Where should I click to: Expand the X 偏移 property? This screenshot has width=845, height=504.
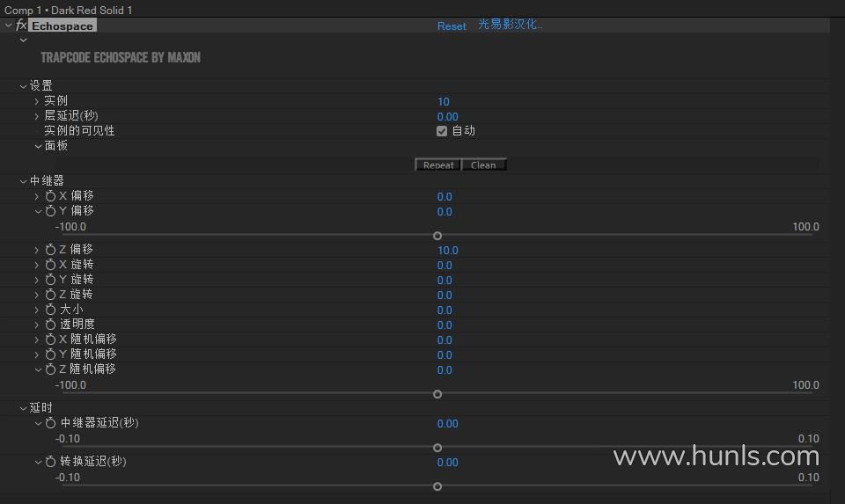(37, 196)
